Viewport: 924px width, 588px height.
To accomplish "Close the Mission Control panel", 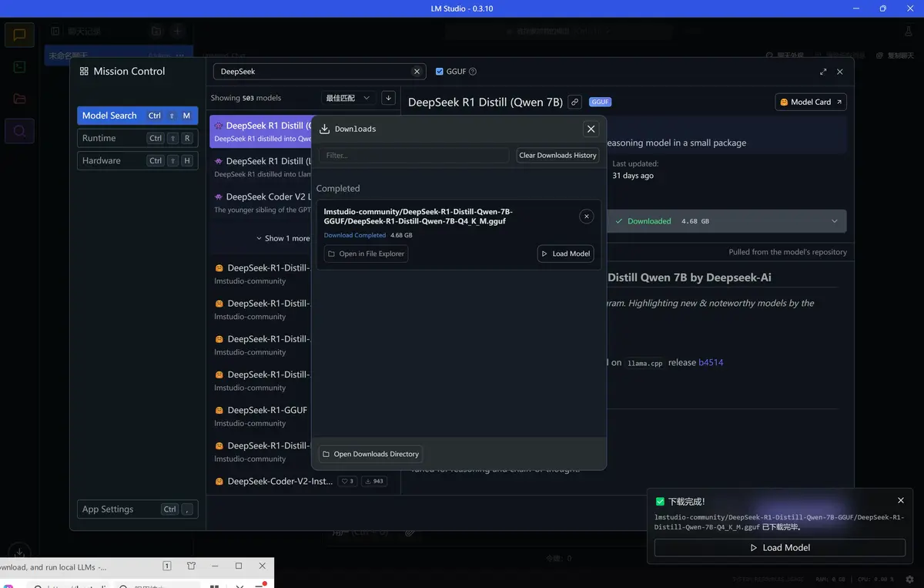I will (x=840, y=72).
